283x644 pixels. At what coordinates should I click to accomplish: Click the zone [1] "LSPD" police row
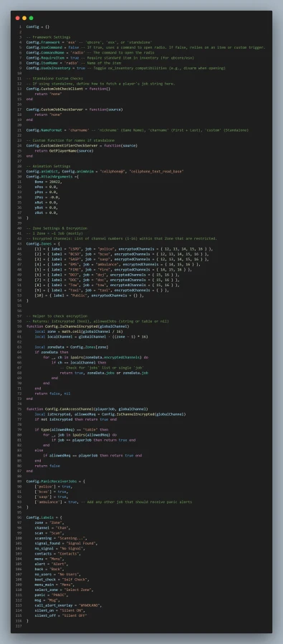123,249
